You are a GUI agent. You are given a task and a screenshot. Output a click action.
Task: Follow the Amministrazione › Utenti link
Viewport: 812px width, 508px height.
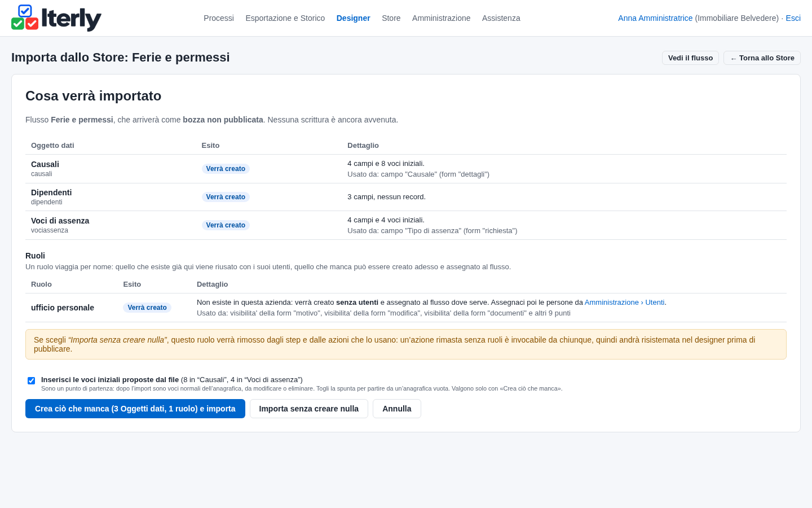coord(624,303)
